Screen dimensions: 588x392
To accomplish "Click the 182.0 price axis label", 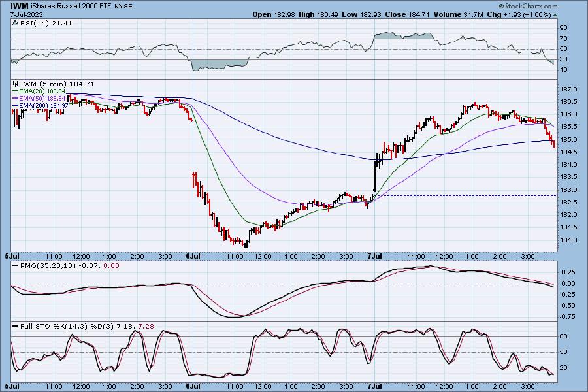I will (x=570, y=215).
